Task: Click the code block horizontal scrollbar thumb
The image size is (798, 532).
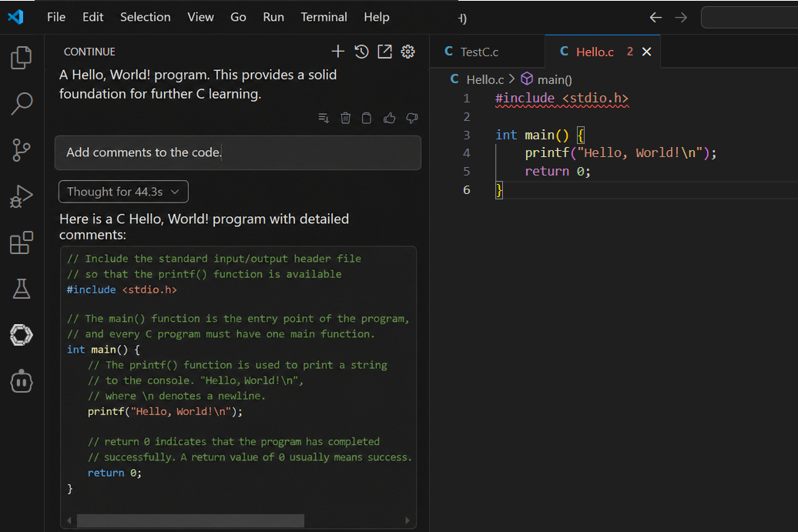Action: coord(190,520)
